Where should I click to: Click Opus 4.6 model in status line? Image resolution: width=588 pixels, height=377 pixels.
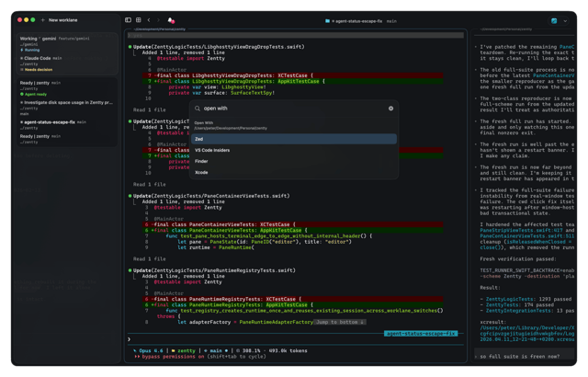(x=149, y=350)
